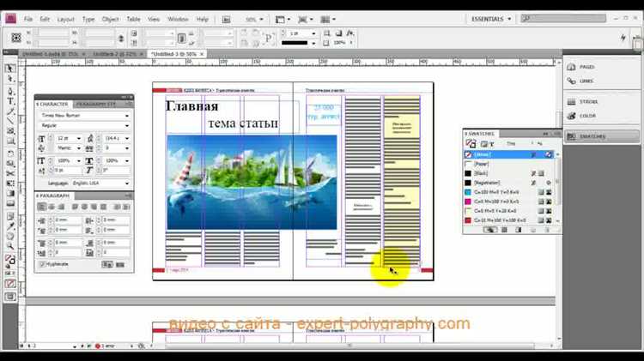644x361 pixels.
Task: Open the font size 12 pt dropdown
Action: pos(79,139)
